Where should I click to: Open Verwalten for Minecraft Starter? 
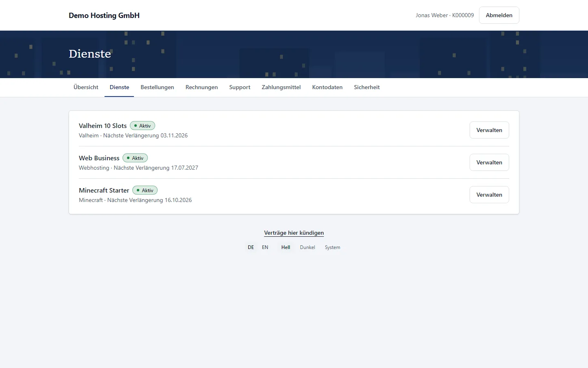pyautogui.click(x=489, y=195)
